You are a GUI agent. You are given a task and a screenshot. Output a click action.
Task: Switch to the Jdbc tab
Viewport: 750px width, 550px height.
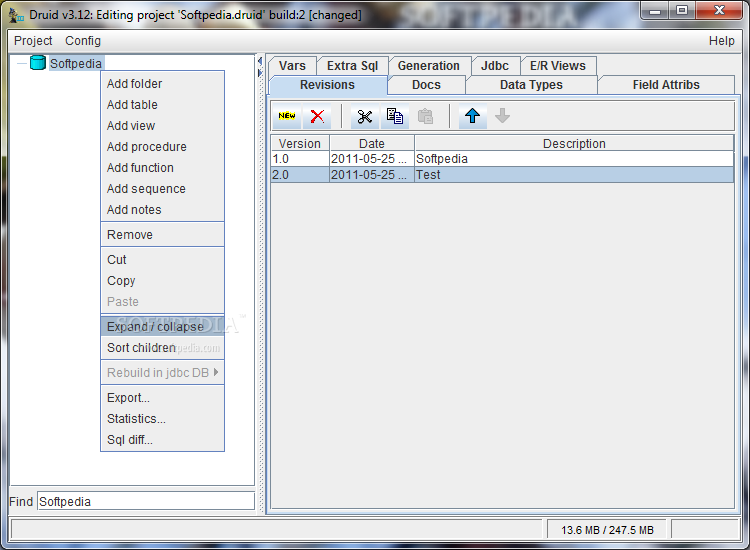495,66
